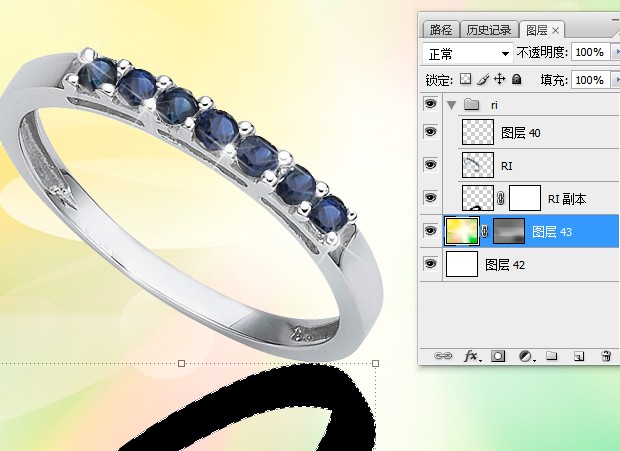
Task: Toggle lock transparent pixels icon
Action: [465, 79]
